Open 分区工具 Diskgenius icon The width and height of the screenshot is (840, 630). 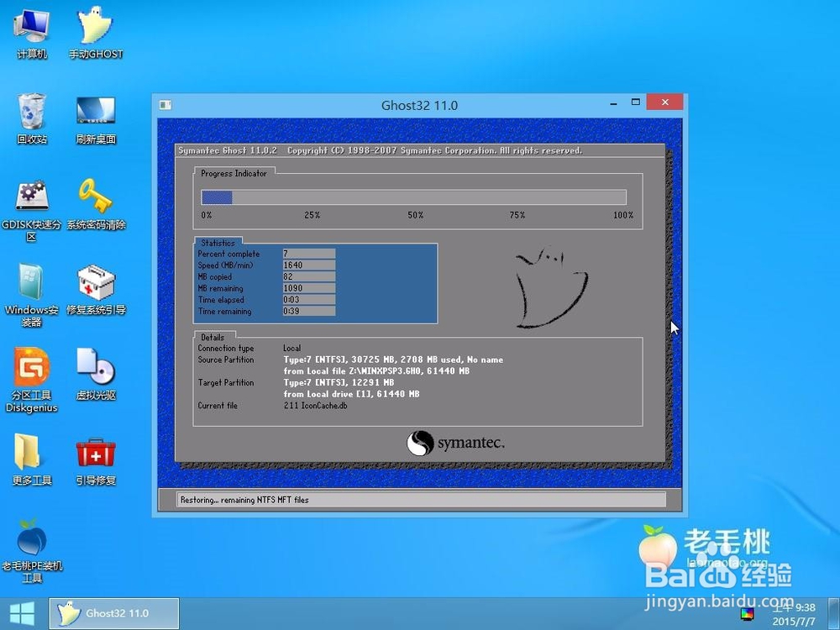[32, 381]
